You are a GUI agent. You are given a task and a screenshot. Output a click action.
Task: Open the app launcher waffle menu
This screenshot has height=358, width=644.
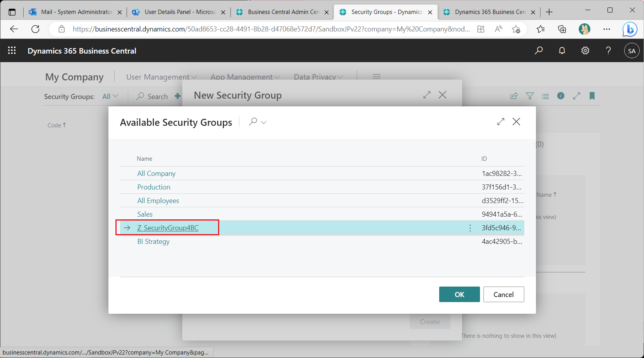coord(12,50)
